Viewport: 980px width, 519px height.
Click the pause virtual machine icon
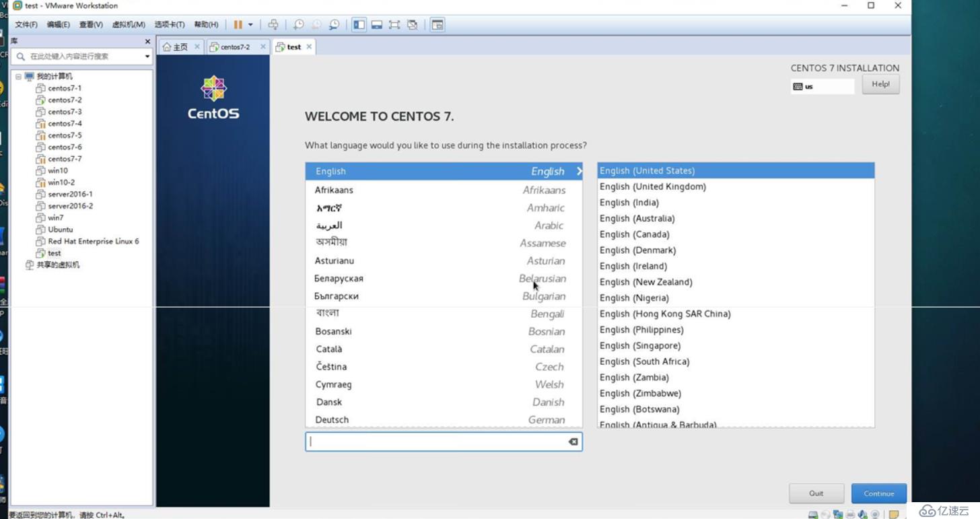238,25
